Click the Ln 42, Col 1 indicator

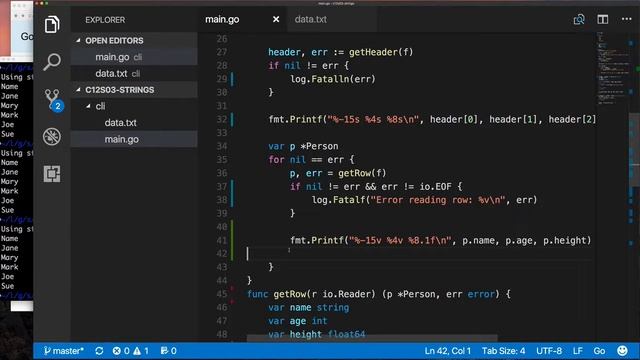point(448,351)
